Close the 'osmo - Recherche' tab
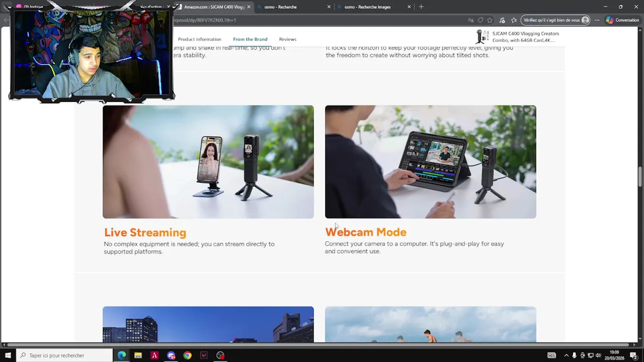644x362 pixels. (329, 7)
